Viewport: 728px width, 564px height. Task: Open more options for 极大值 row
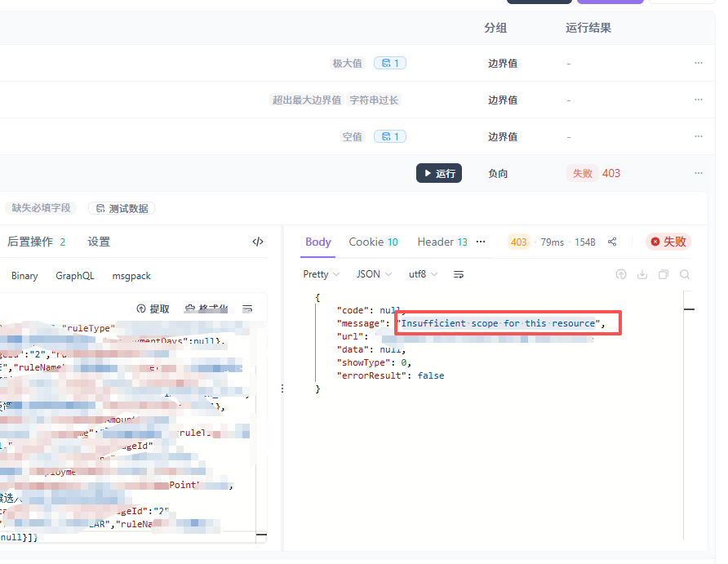[699, 63]
